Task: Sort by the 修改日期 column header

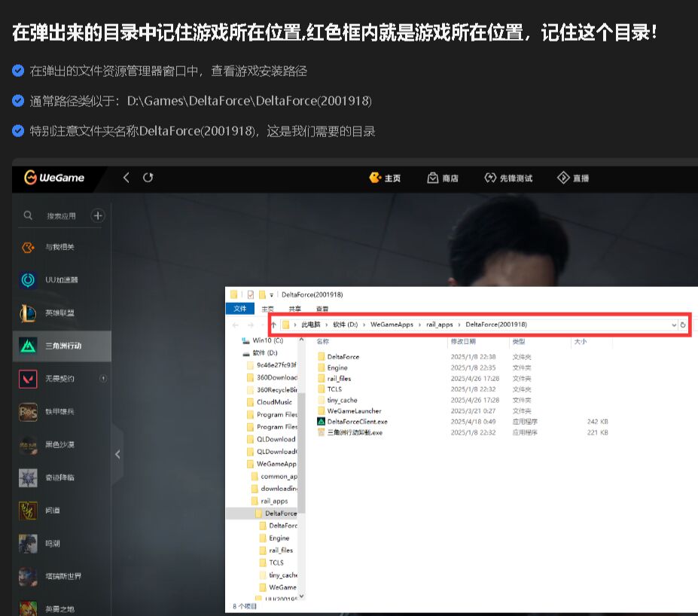Action: (x=463, y=341)
